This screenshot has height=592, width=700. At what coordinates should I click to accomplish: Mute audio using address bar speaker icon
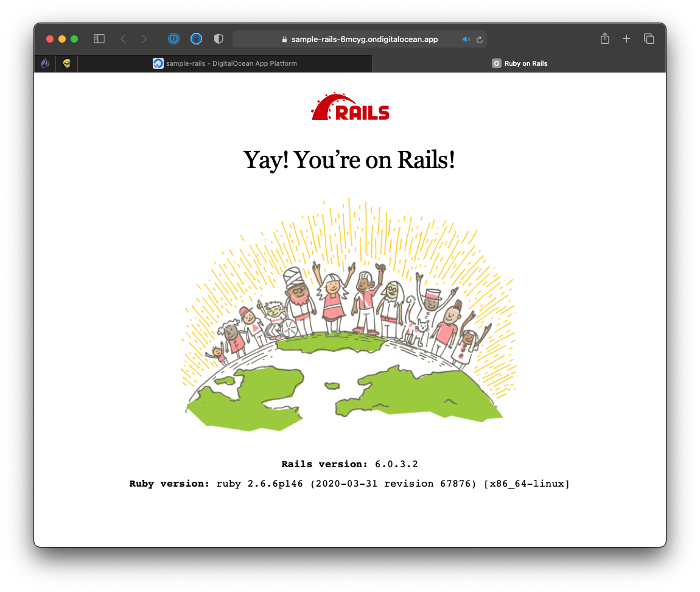click(466, 39)
